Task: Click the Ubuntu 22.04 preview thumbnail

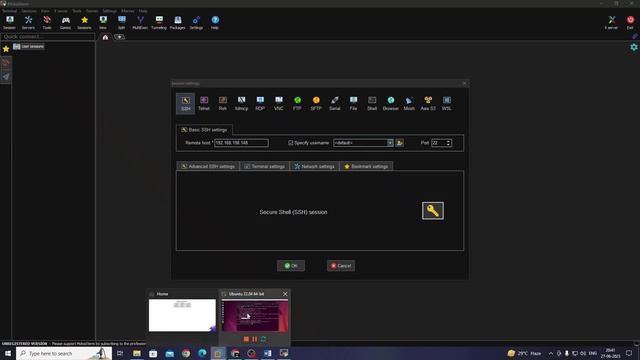Action: [255, 316]
